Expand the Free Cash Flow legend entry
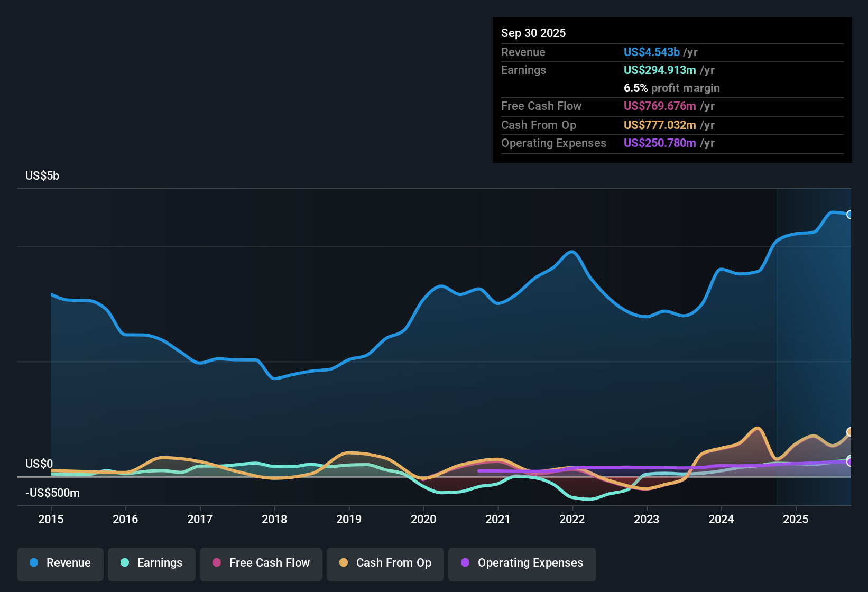Screen dimensions: 868x592 pyautogui.click(x=261, y=563)
